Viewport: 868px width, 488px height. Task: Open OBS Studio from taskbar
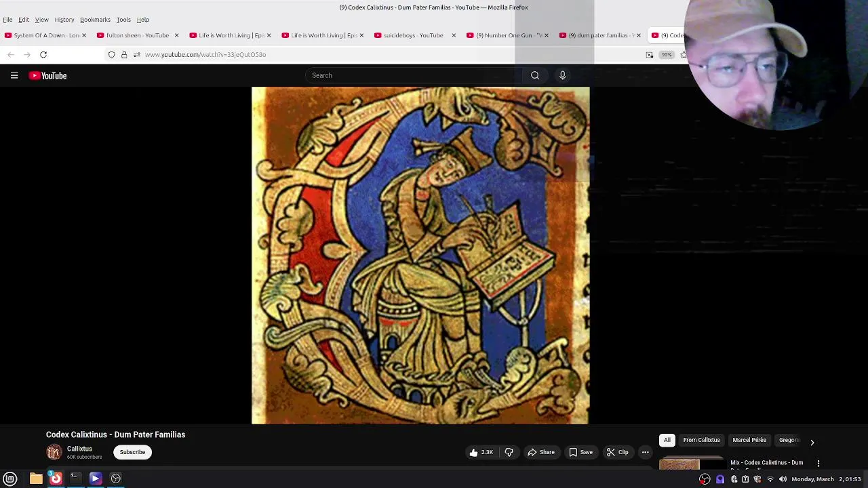[116, 479]
